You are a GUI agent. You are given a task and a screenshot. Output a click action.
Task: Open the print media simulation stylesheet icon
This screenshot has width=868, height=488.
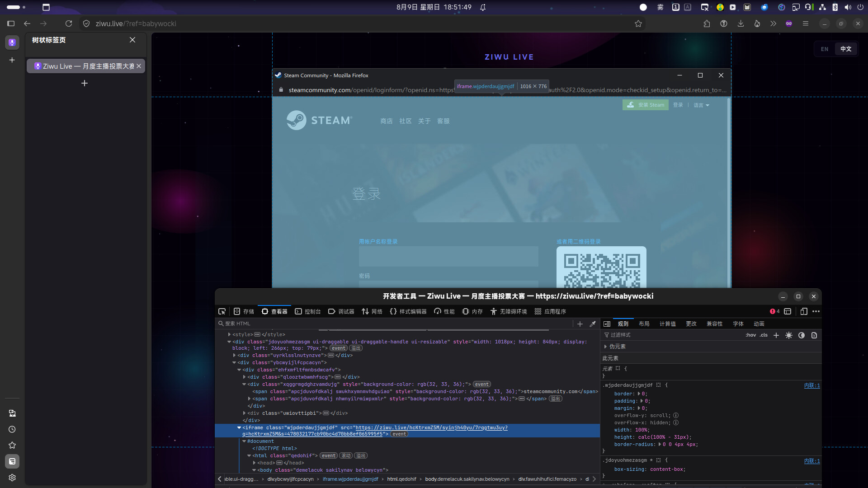(814, 335)
